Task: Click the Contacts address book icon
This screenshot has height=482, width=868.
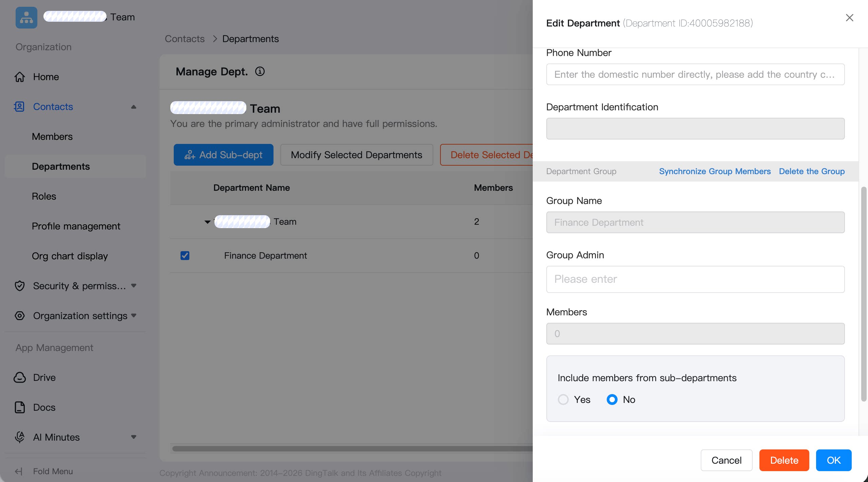Action: pyautogui.click(x=19, y=107)
